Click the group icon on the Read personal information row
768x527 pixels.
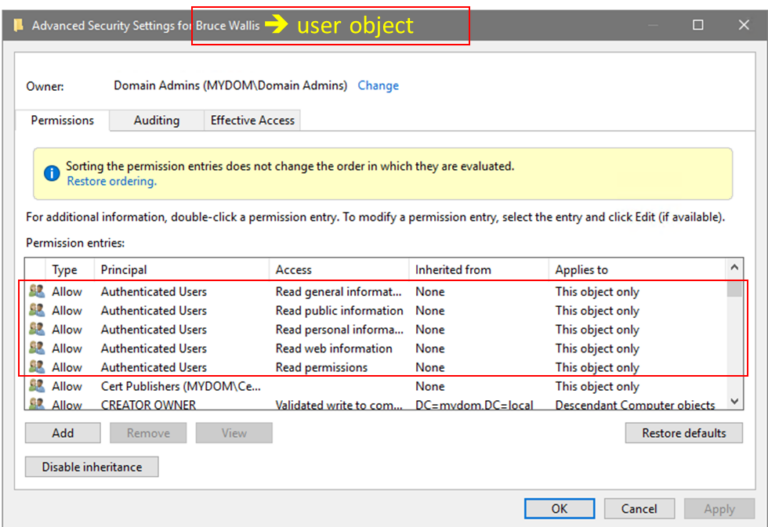point(37,329)
